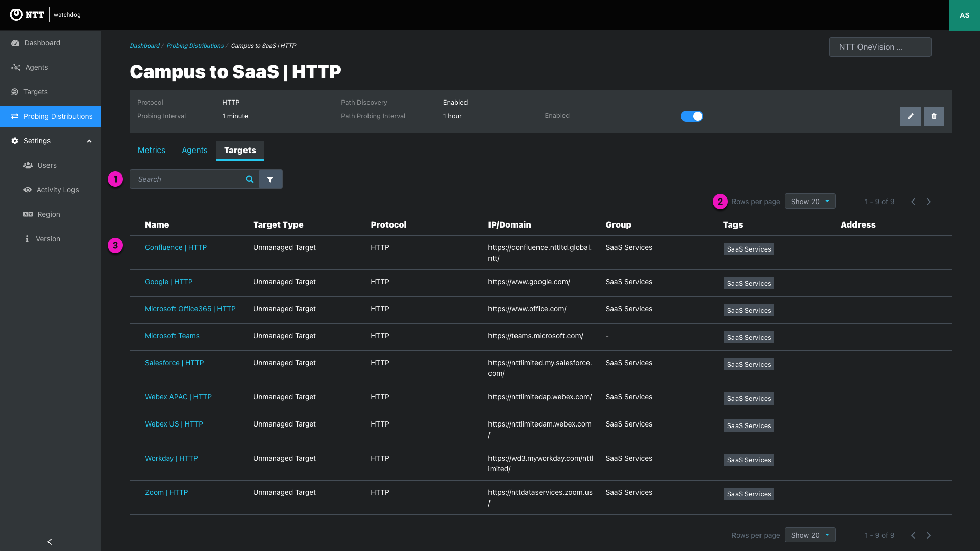The image size is (980, 551).
Task: Open the Webex APAC | HTTP target
Action: [x=178, y=397]
